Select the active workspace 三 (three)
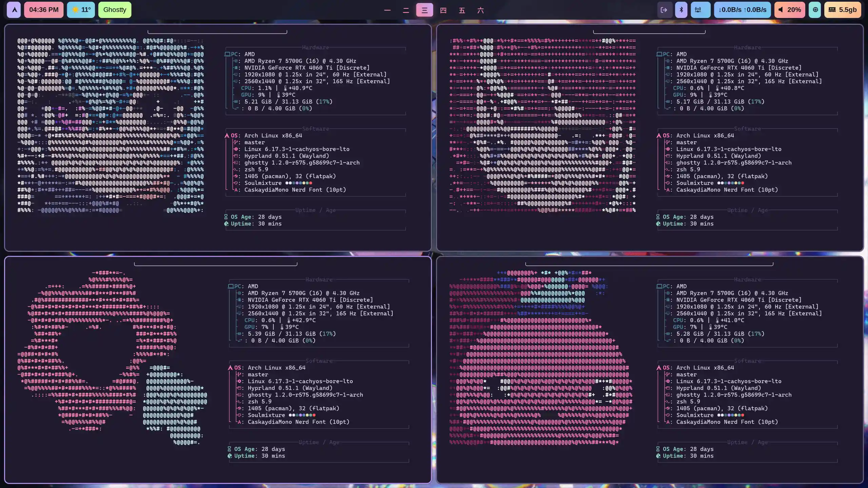The image size is (868, 488). 425,10
